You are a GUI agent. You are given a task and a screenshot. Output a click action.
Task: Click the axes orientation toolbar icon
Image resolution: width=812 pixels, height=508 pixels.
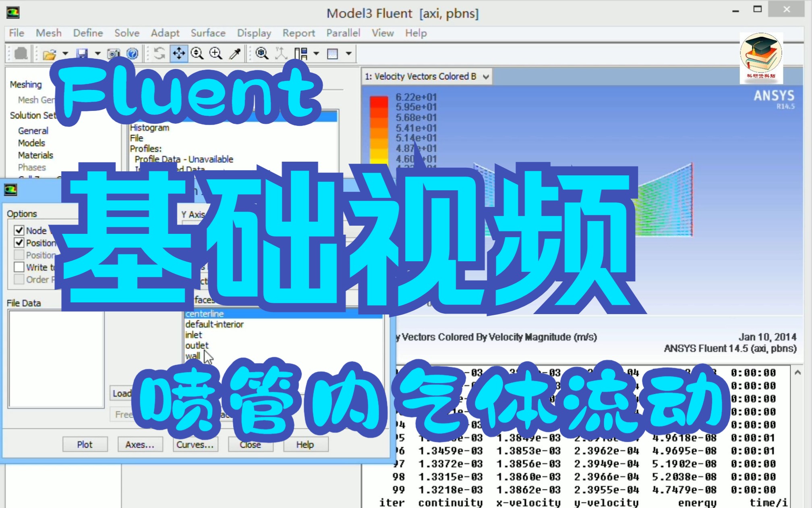281,53
